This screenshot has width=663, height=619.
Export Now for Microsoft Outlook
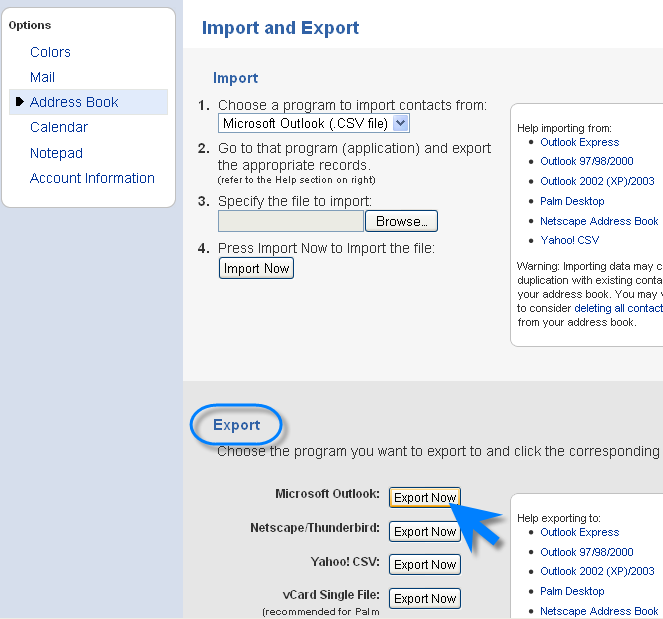coord(425,497)
